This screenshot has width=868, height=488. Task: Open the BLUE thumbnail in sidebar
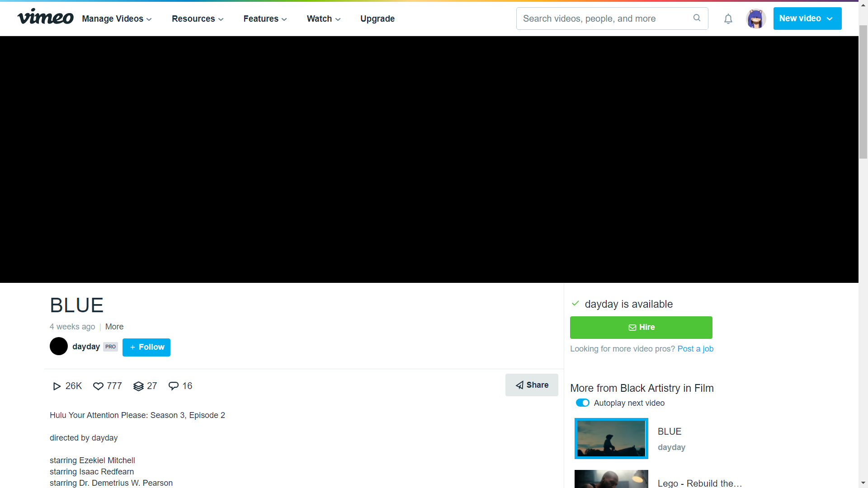(x=611, y=438)
